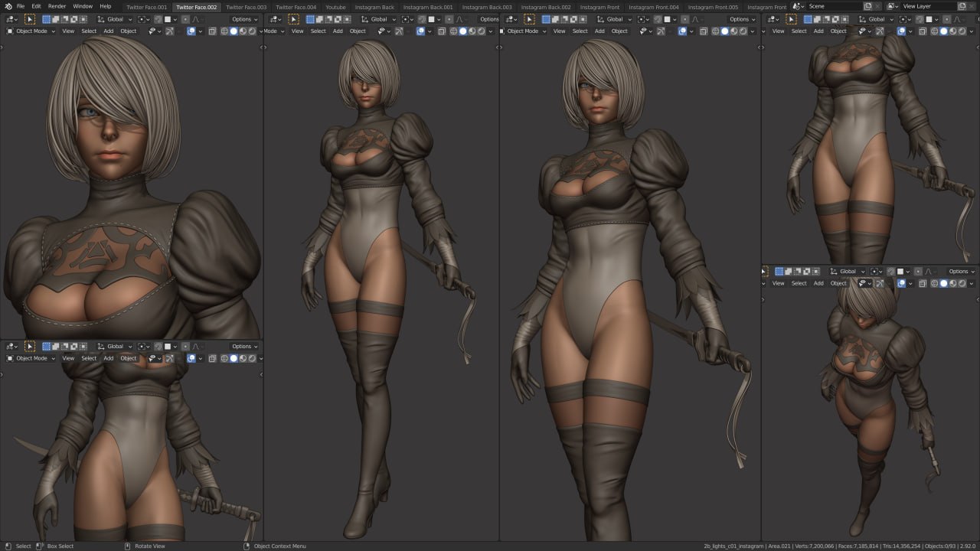Add a new view layer using icon beside View Layer
Image resolution: width=980 pixels, height=551 pixels.
[962, 6]
